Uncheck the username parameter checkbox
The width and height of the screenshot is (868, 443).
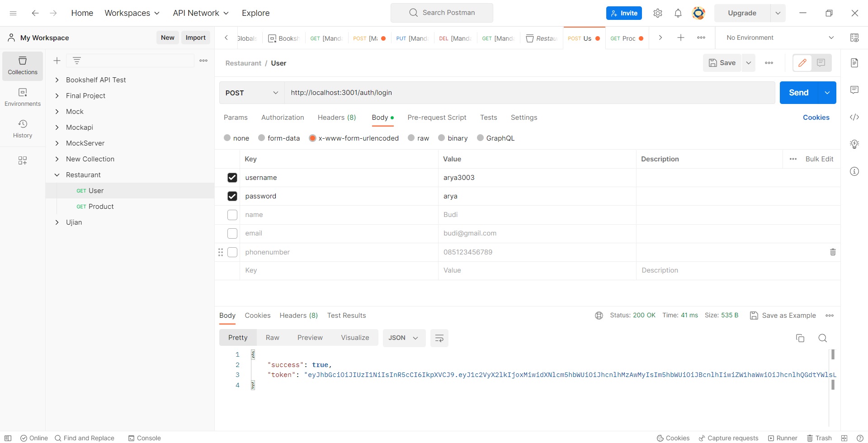click(232, 178)
